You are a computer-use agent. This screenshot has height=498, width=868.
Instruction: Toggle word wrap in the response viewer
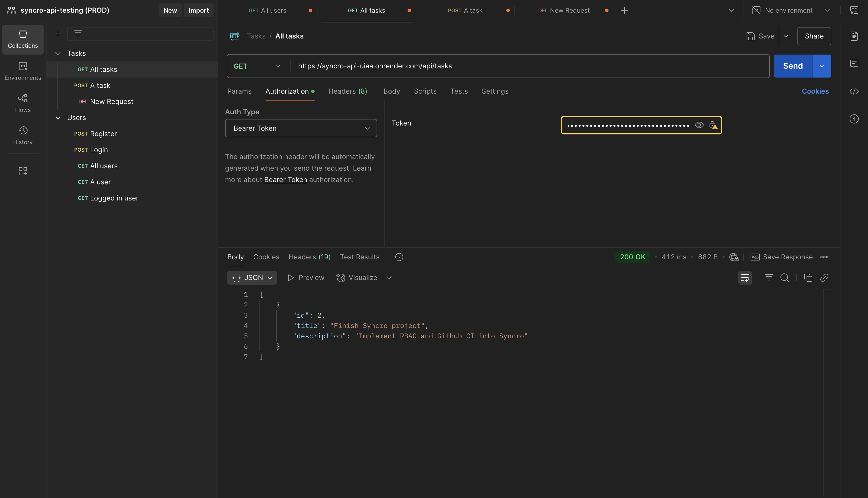pos(745,278)
